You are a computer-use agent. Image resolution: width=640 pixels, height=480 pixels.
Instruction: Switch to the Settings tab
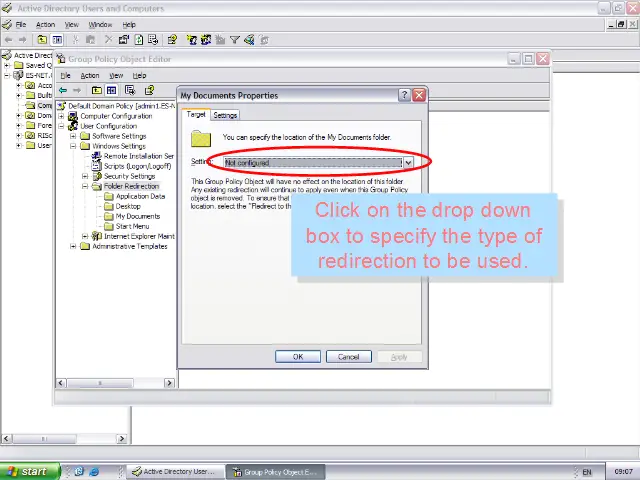point(225,116)
